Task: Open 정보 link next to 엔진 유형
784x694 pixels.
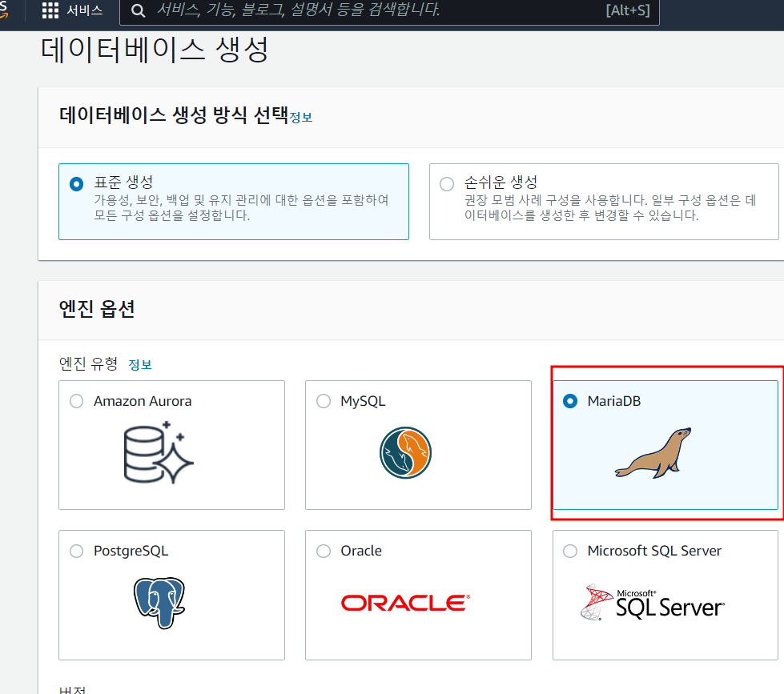Action: point(140,364)
